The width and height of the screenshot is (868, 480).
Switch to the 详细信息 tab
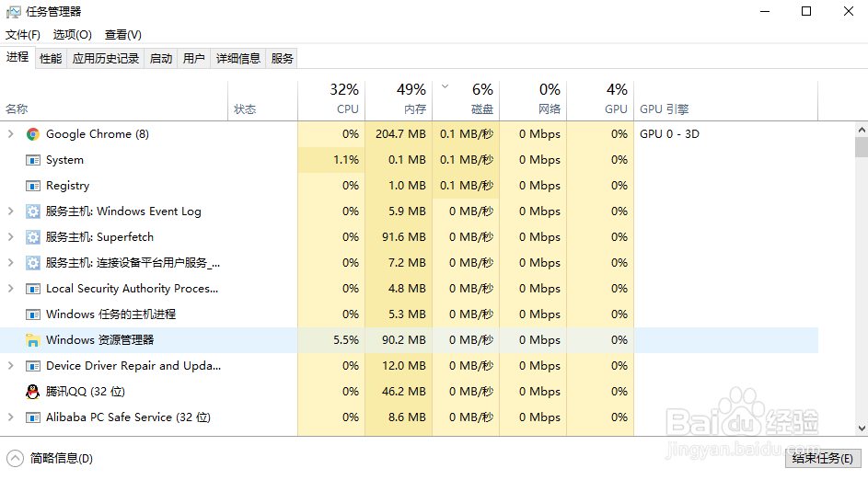[x=238, y=59]
